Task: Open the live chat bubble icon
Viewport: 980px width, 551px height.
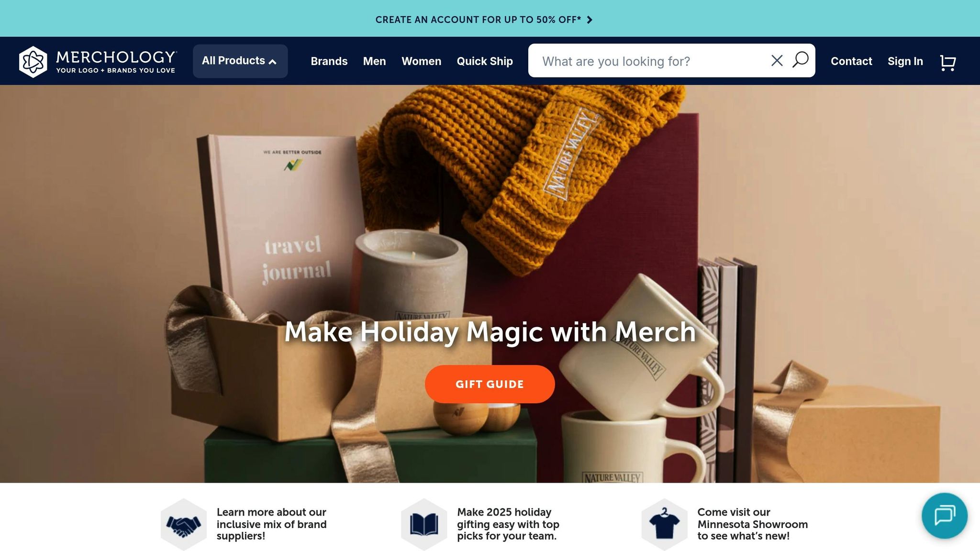Action: coord(945,516)
